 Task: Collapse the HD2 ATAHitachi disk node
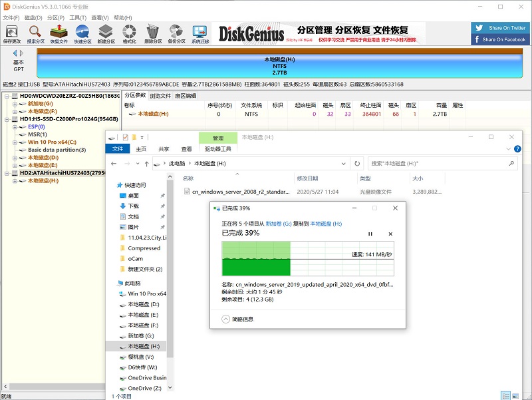[x=7, y=173]
